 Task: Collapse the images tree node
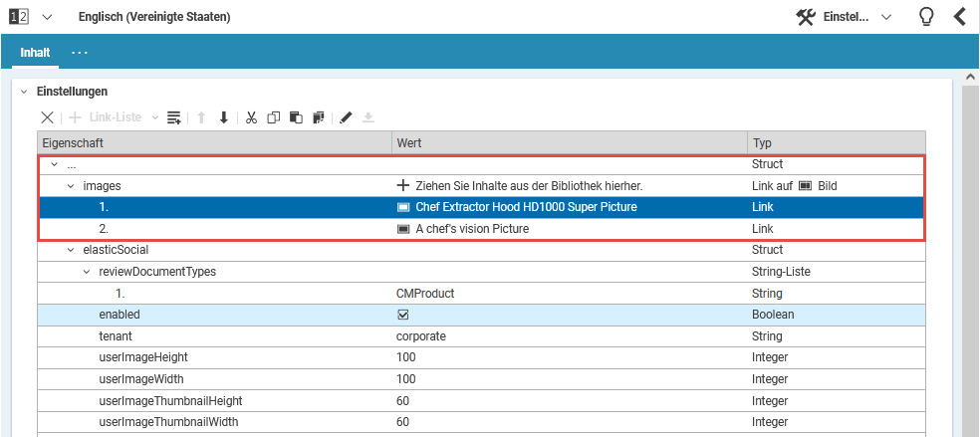(x=71, y=186)
